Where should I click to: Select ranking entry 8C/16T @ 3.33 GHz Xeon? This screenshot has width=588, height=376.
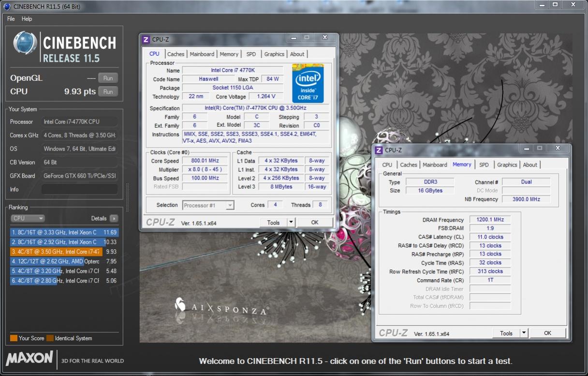click(x=64, y=232)
